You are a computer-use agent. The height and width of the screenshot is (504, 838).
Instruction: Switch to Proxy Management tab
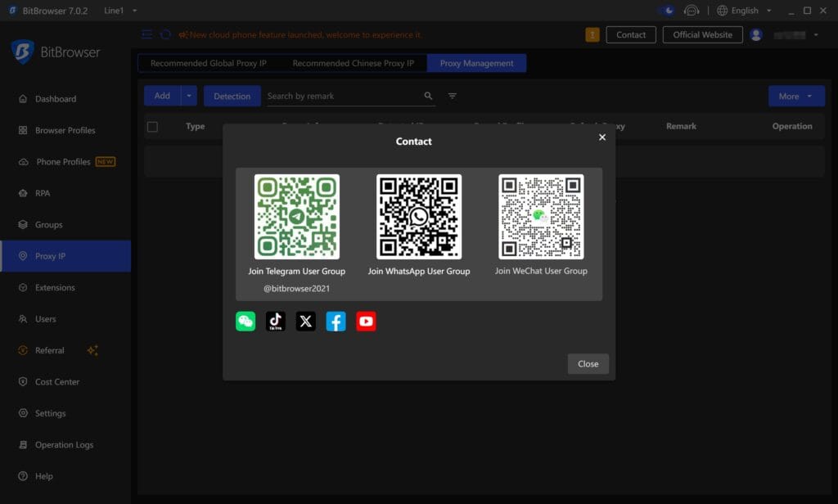477,63
